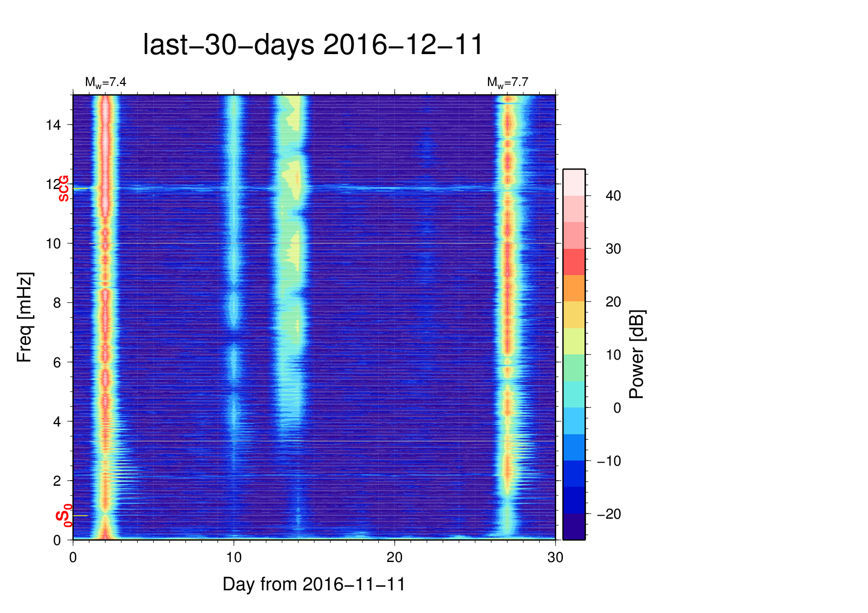Click the y-axis tick label 8

57,303
